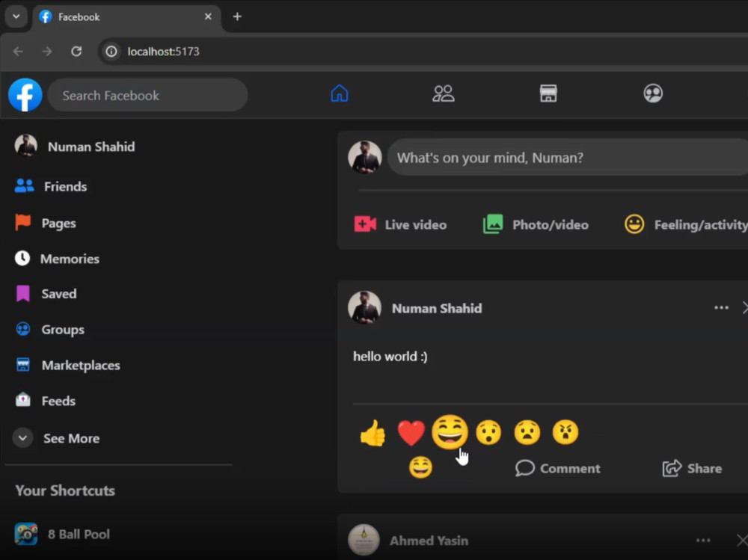
Task: Select the Sad reaction emoji
Action: point(527,433)
